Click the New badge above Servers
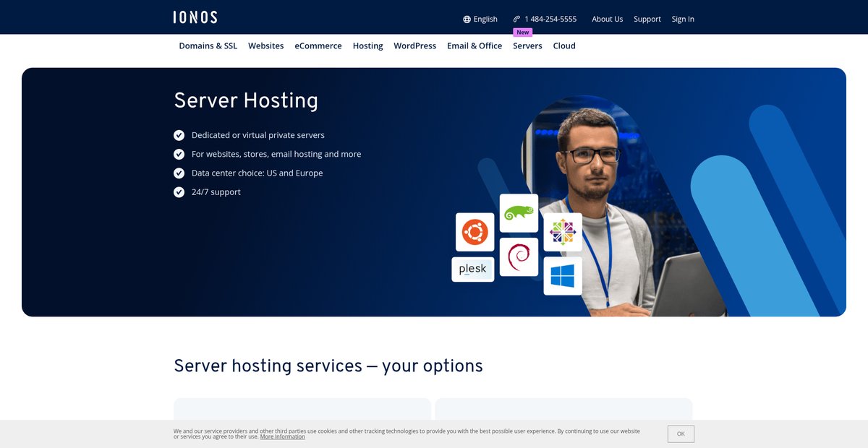The width and height of the screenshot is (868, 448). [x=523, y=33]
